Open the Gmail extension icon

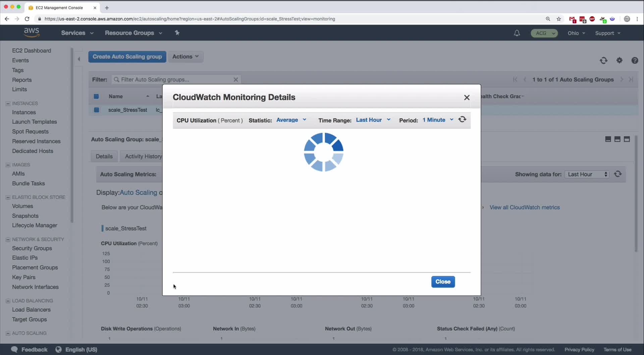point(572,19)
